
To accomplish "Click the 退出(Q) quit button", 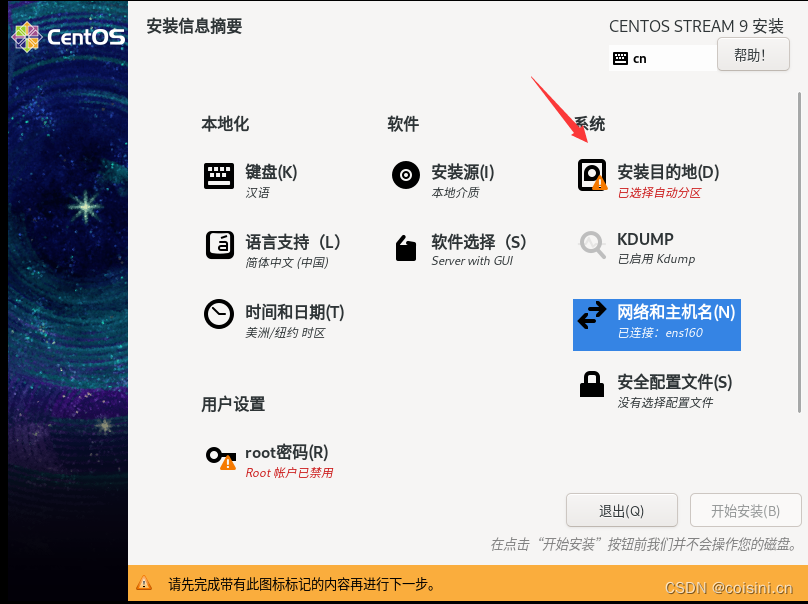I will tap(621, 510).
